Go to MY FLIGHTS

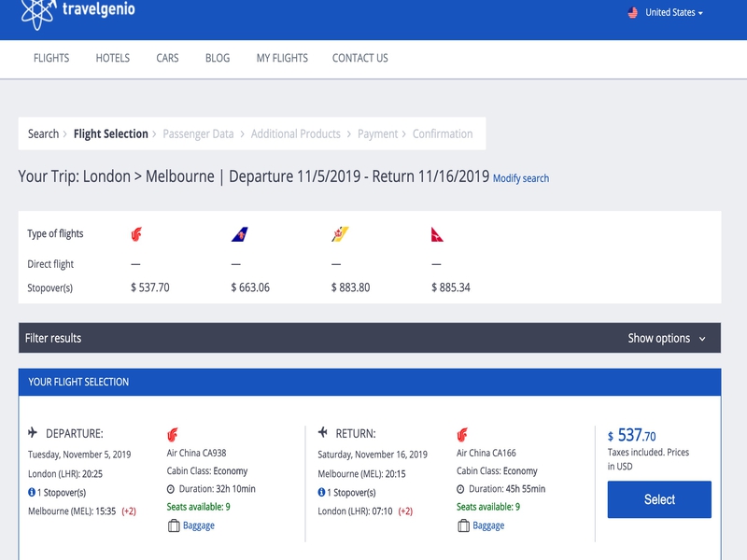tap(283, 58)
